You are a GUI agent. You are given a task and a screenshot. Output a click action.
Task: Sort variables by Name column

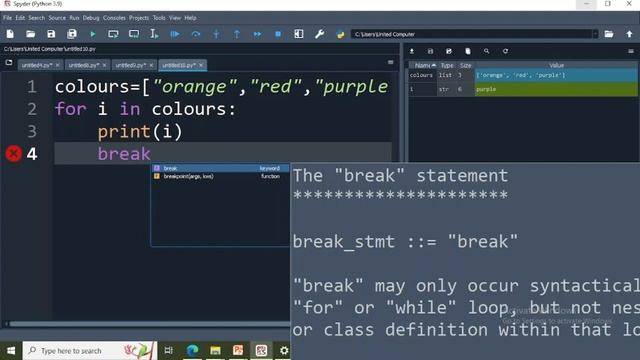(423, 65)
